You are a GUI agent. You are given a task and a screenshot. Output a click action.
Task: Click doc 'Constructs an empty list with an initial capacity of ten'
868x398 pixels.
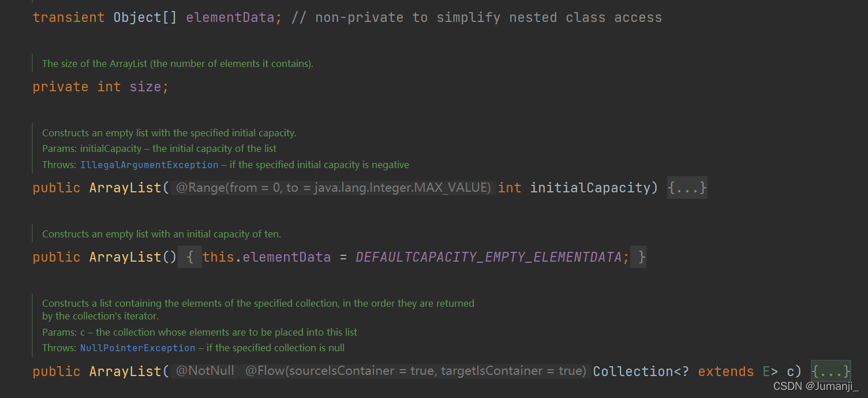pos(161,234)
